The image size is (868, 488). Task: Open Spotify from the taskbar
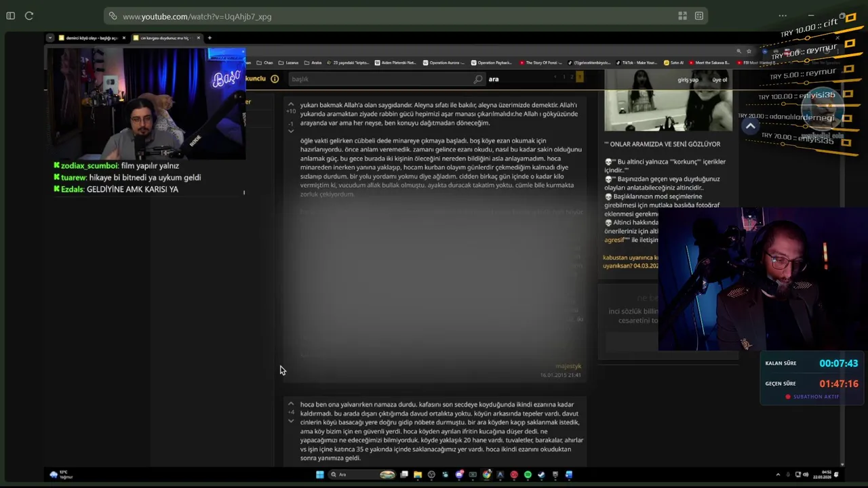pyautogui.click(x=528, y=474)
